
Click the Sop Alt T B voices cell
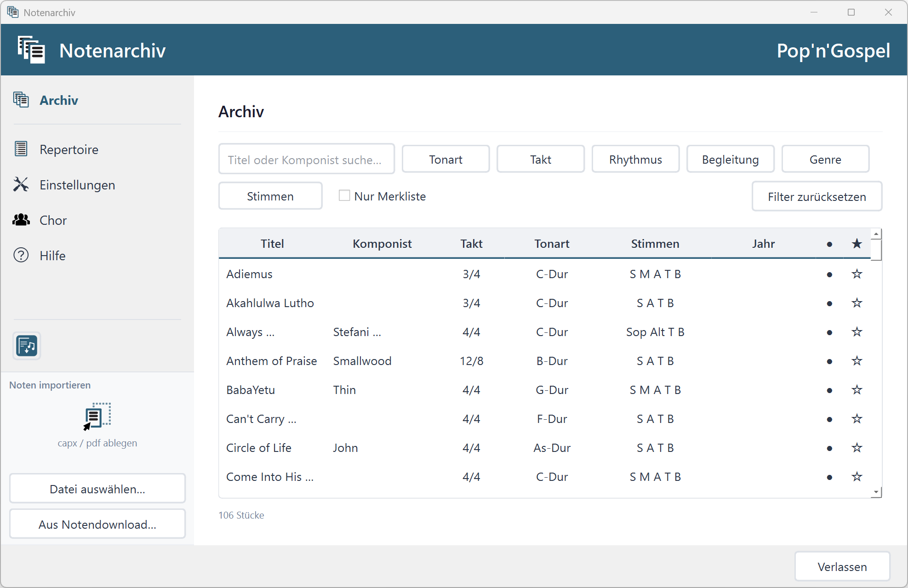655,332
